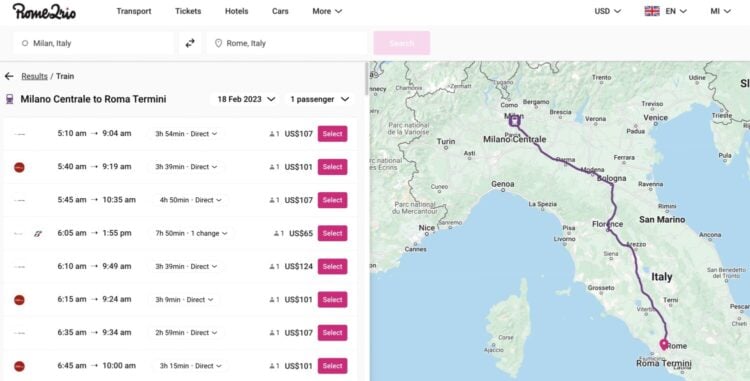
Task: Click 1:55 pm arrival time text
Action: tap(117, 233)
